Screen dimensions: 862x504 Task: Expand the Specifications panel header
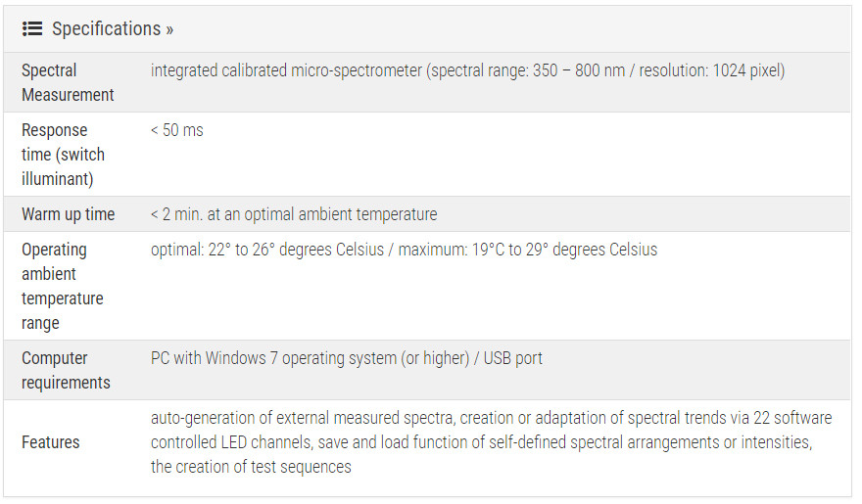tap(106, 28)
